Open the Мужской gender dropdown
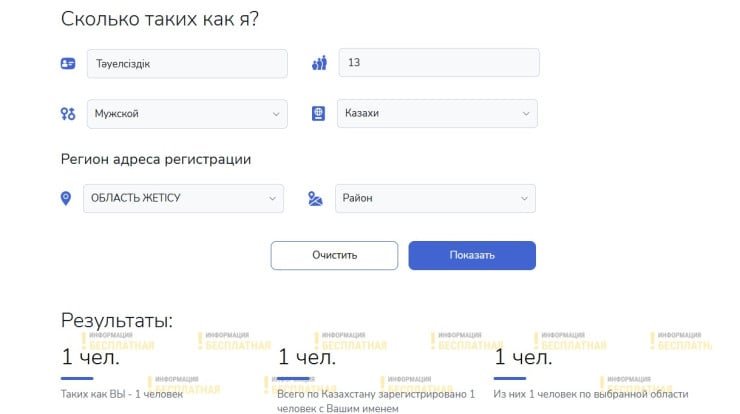Screen dimensions: 740x414 [186, 114]
